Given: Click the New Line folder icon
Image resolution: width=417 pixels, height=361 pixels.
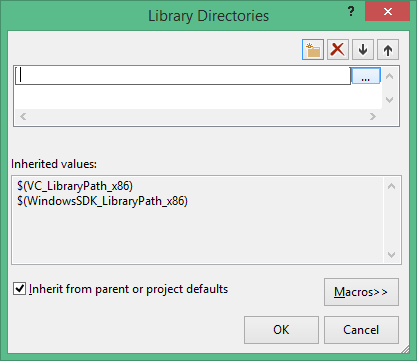Looking at the screenshot, I should pos(313,50).
